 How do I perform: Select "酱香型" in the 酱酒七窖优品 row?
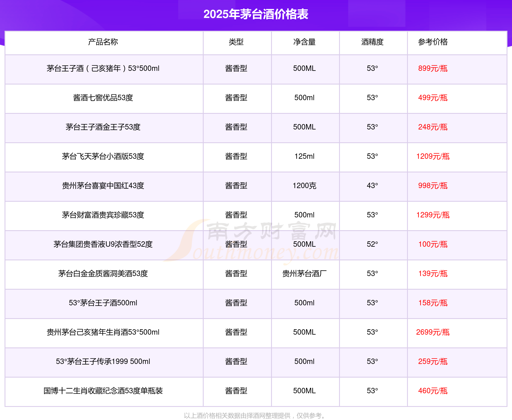click(x=236, y=98)
